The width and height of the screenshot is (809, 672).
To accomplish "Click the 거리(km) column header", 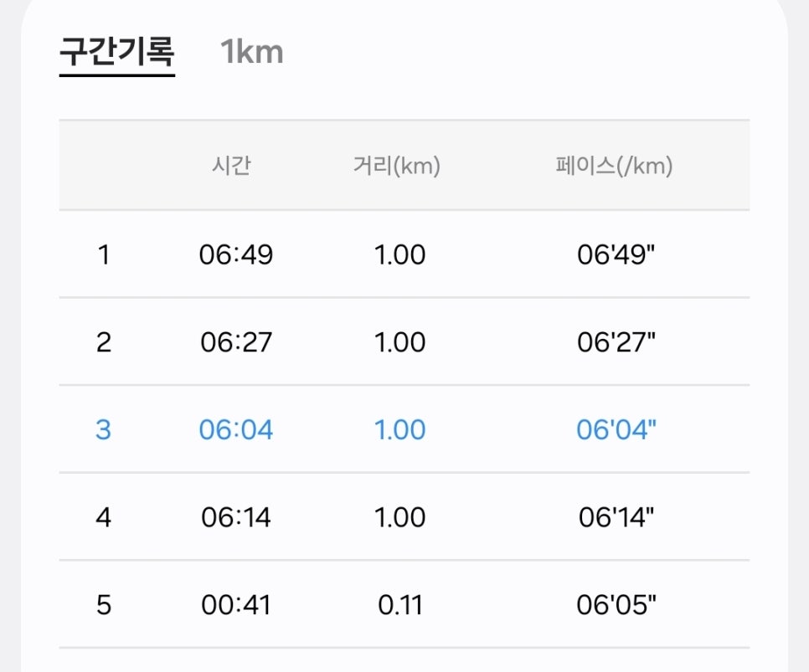I will tap(396, 166).
